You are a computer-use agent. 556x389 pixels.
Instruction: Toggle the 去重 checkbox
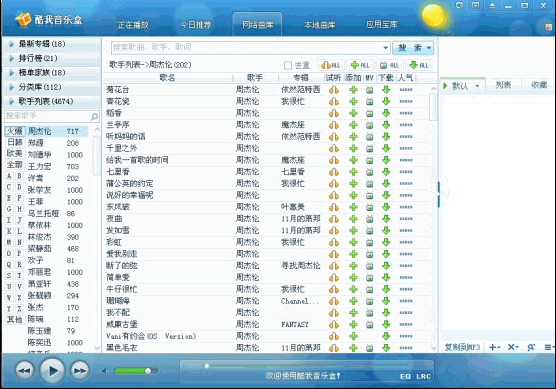pos(288,66)
